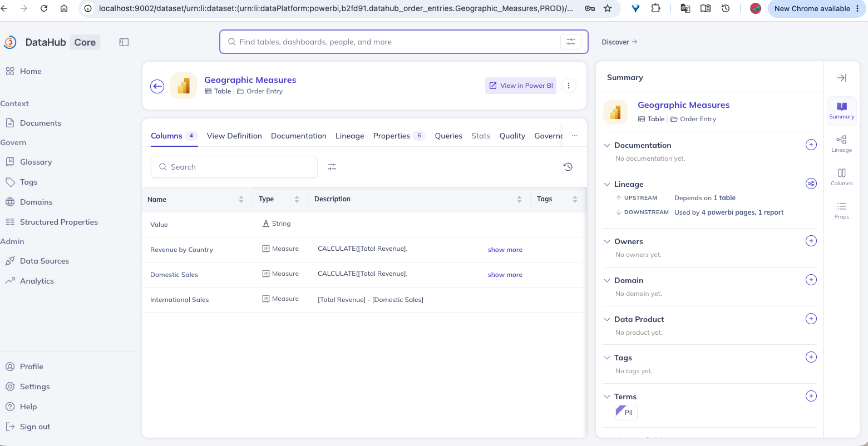Open column filter settings icon beside Search
The height and width of the screenshot is (446, 868).
[332, 167]
